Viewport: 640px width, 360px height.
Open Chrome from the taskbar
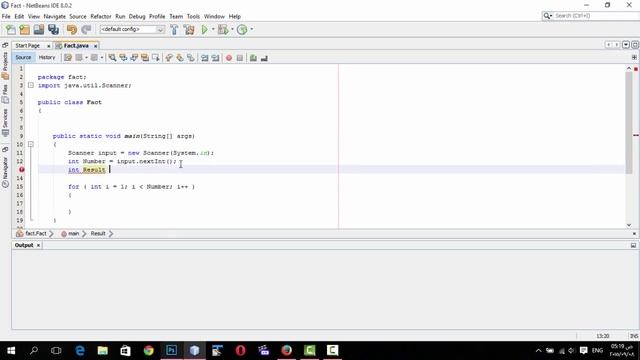click(x=149, y=351)
